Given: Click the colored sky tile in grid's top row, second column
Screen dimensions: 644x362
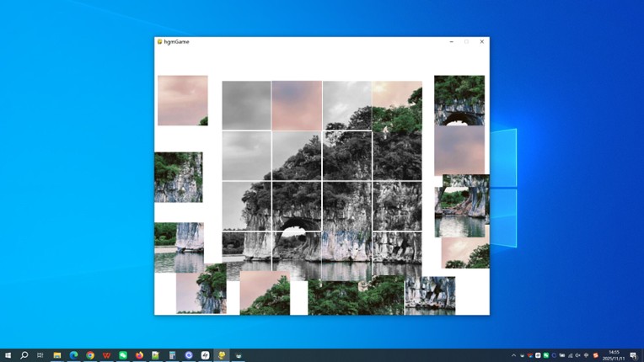Looking at the screenshot, I should pyautogui.click(x=297, y=105).
